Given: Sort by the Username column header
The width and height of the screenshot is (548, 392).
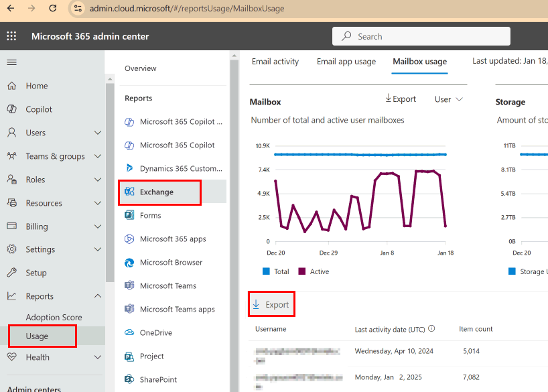Looking at the screenshot, I should [271, 329].
